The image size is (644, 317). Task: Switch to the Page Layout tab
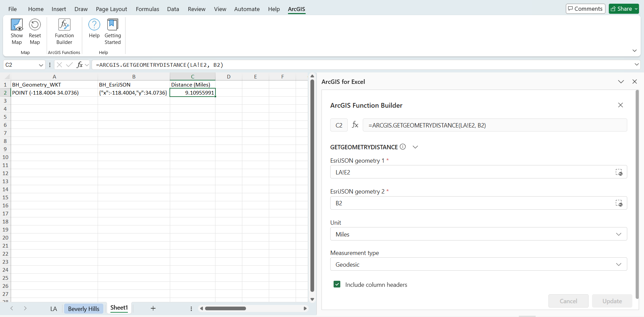pyautogui.click(x=111, y=9)
